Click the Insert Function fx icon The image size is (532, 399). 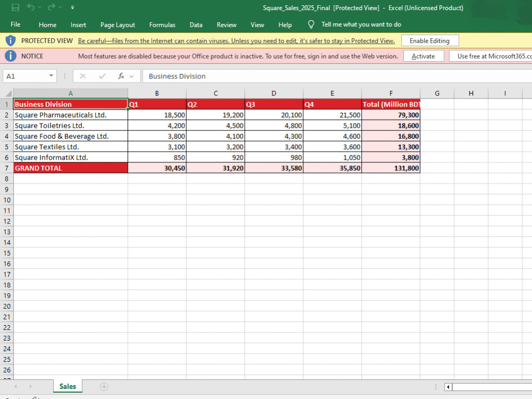point(121,76)
